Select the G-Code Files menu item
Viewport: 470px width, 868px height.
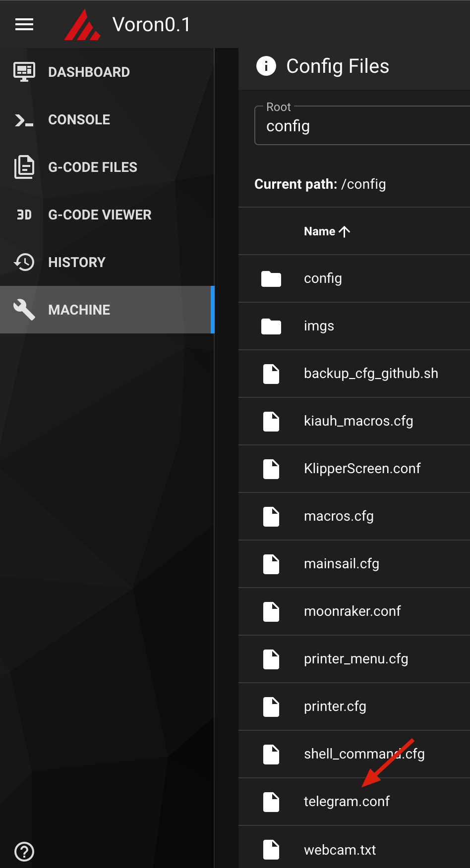tap(93, 167)
